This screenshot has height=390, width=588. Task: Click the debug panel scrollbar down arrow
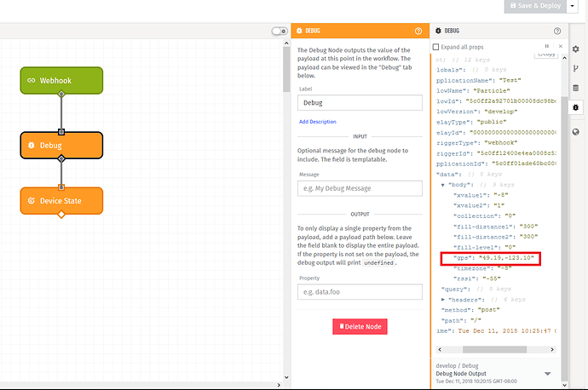pyautogui.click(x=564, y=385)
